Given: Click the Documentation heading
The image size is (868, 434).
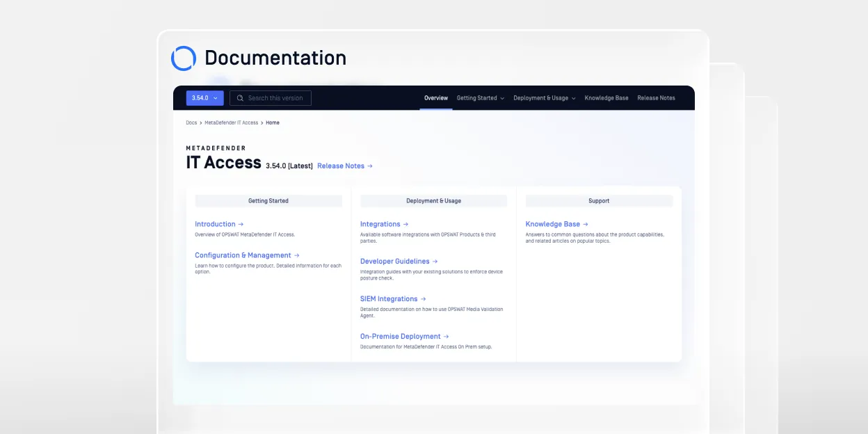Looking at the screenshot, I should pyautogui.click(x=275, y=58).
